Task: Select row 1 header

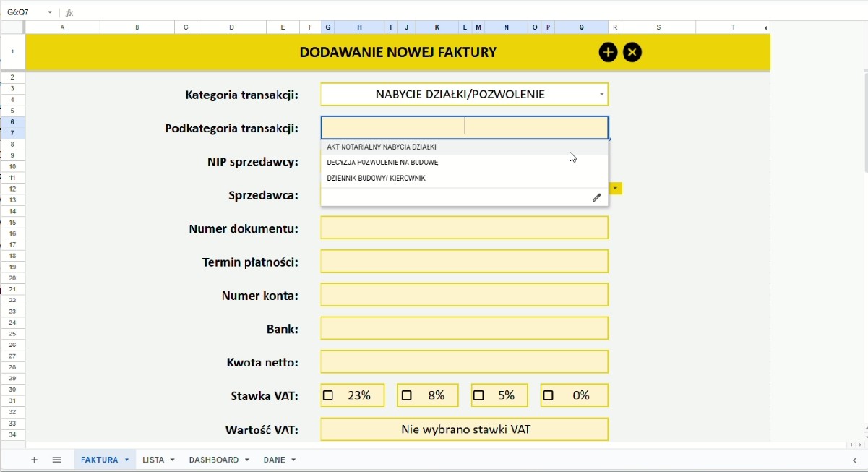Action: click(x=12, y=52)
